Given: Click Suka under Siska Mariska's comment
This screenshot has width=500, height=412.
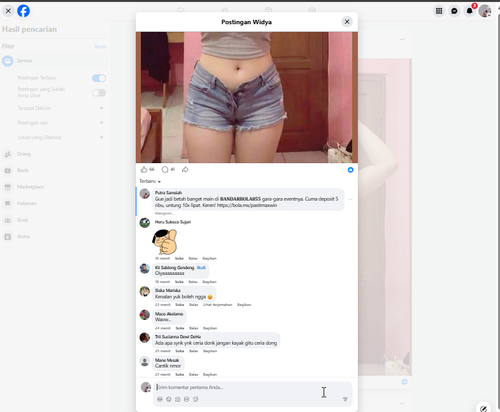Looking at the screenshot, I should (x=180, y=305).
